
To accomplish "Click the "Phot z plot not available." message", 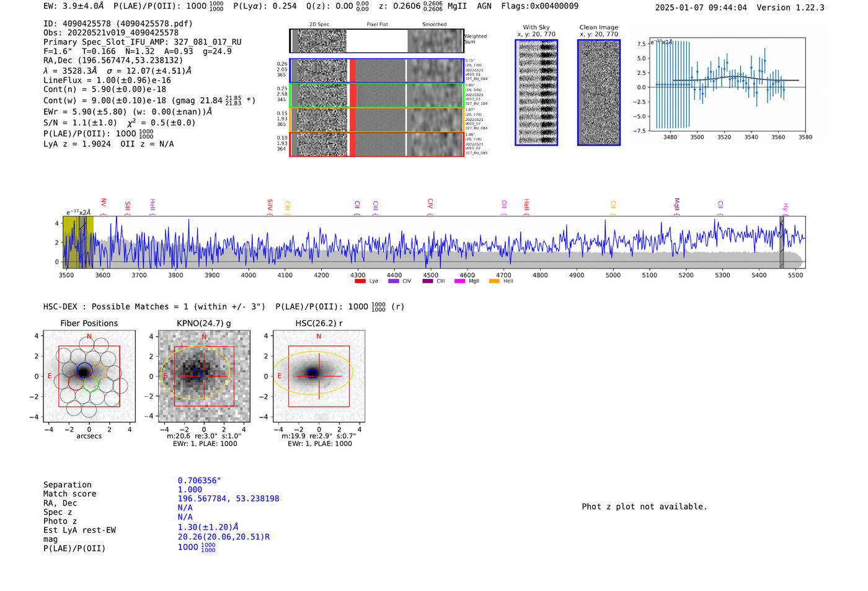I will pyautogui.click(x=644, y=507).
